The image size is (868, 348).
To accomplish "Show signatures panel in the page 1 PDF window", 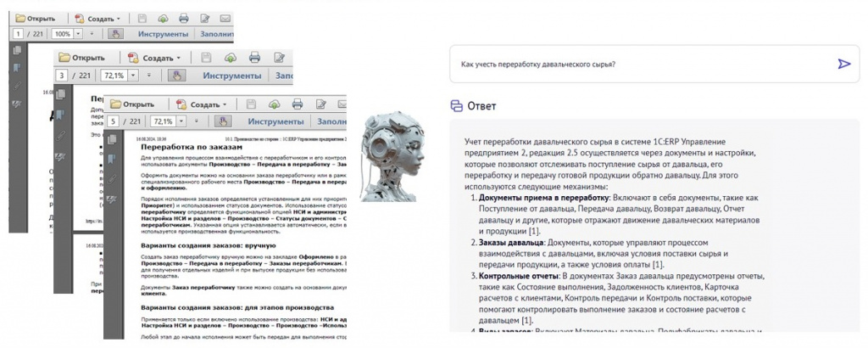I will tap(18, 104).
